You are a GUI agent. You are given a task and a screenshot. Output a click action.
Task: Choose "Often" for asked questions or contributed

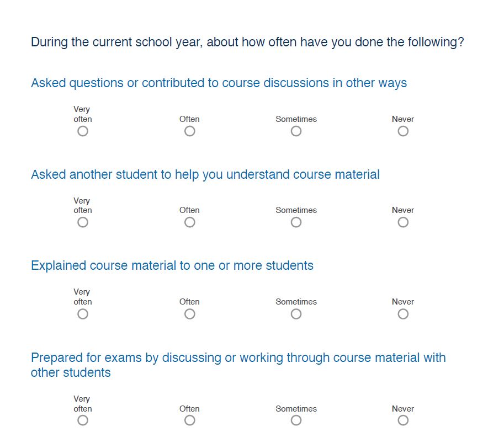tap(190, 131)
